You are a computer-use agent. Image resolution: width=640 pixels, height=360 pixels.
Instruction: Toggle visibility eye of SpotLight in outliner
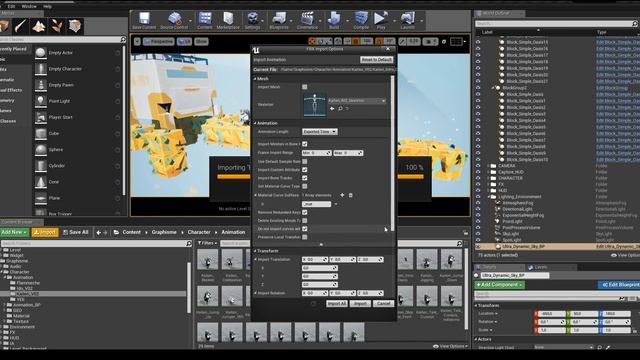click(x=478, y=240)
